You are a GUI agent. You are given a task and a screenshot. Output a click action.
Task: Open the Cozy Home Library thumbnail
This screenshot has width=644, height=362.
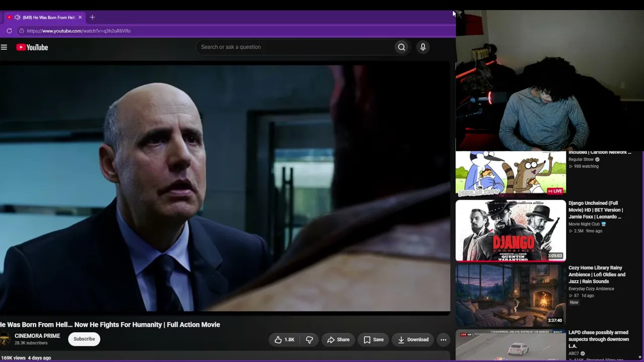point(511,296)
